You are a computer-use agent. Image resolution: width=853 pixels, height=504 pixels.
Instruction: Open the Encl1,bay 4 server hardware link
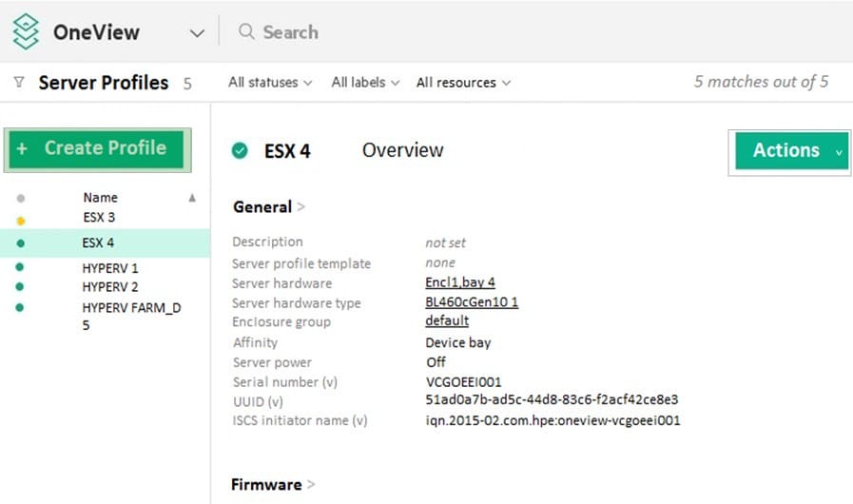tap(460, 282)
